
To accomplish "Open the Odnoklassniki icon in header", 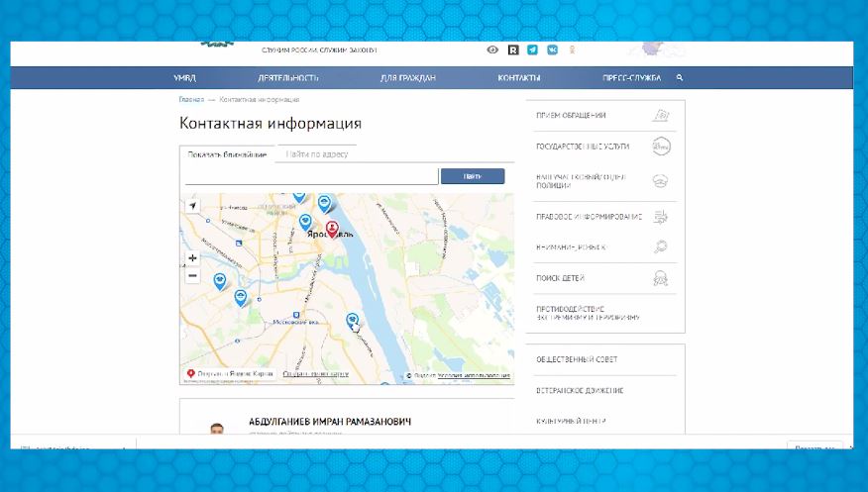I will point(572,49).
